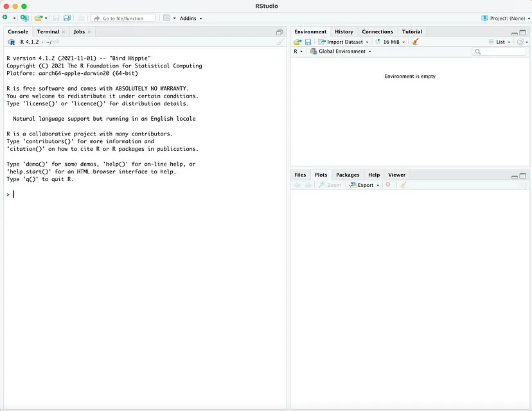Open the workspace panes dropdown arrow
The image size is (532, 411).
point(174,19)
